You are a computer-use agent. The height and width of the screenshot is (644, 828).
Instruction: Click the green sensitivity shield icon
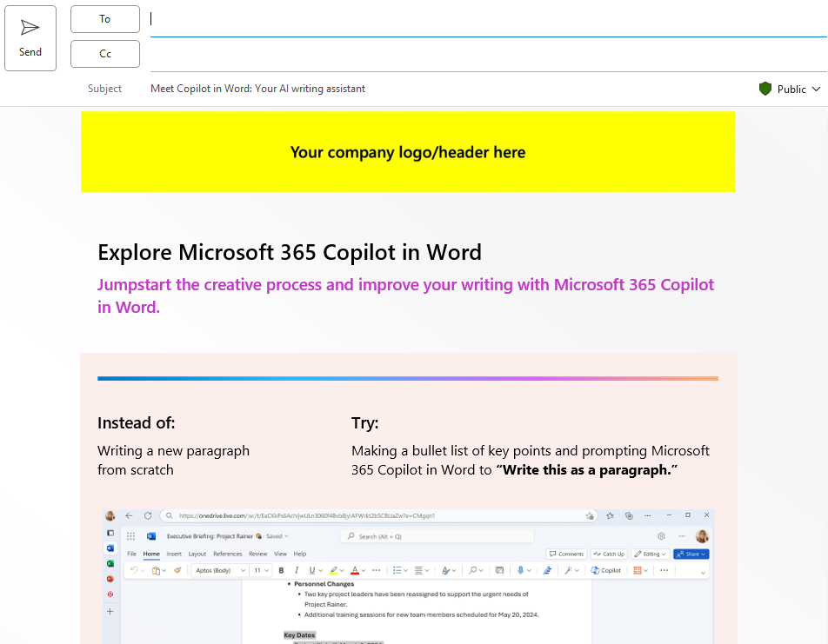pos(765,89)
